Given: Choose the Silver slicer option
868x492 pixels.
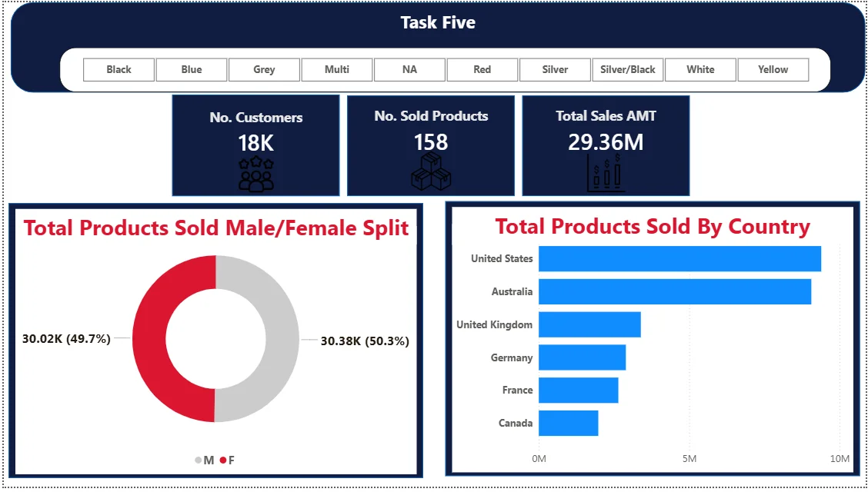Looking at the screenshot, I should click(555, 69).
